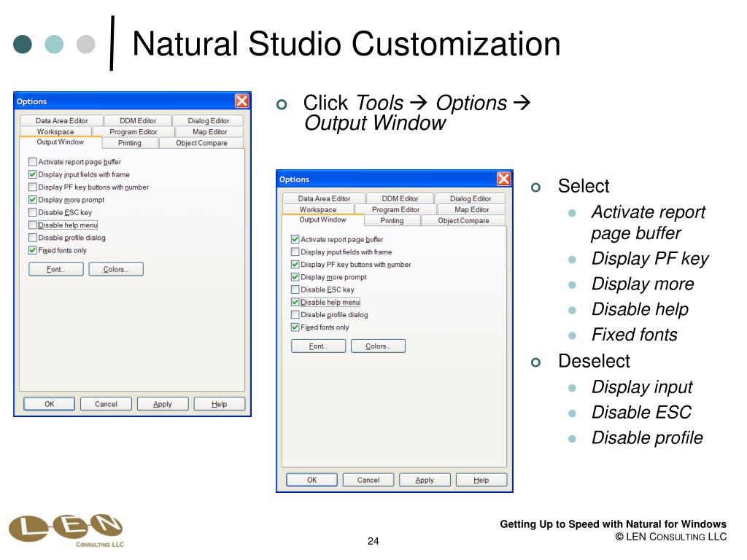The height and width of the screenshot is (560, 747).
Task: Enable Disable help menu in left dialog
Action: coord(32,225)
